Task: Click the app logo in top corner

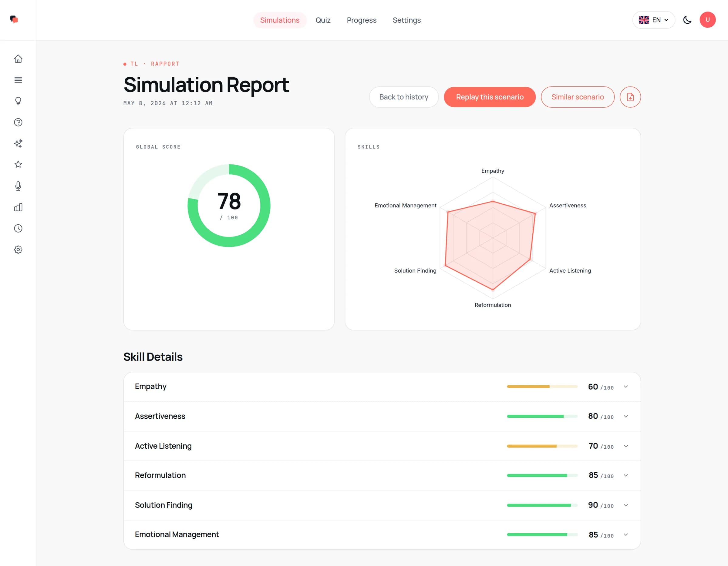Action: click(x=14, y=19)
